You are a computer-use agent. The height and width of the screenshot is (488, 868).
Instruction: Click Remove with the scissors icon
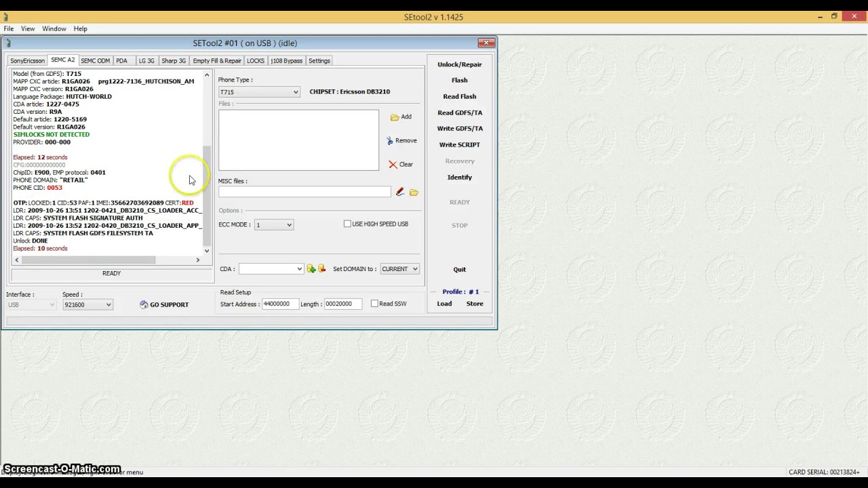(x=401, y=140)
